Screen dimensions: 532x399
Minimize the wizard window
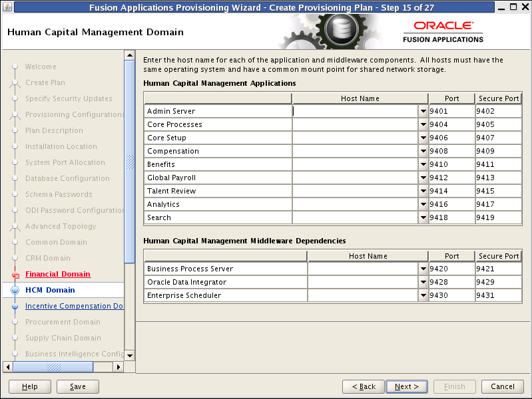(501, 8)
